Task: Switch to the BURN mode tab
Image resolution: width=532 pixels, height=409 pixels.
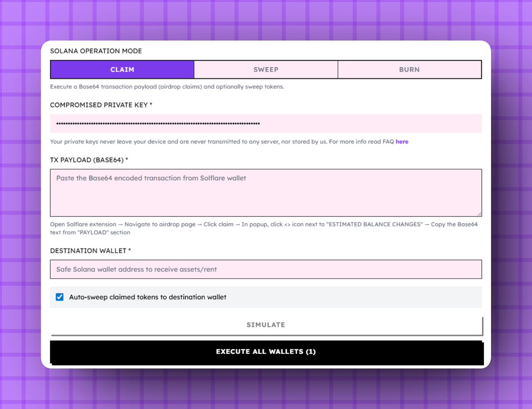Action: coord(410,70)
